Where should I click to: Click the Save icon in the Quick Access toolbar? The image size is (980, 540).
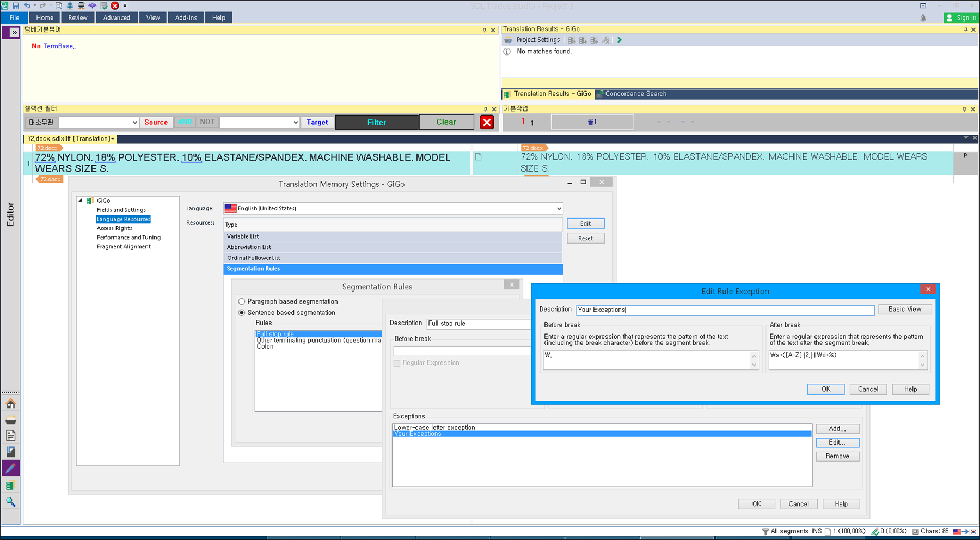[x=16, y=5]
